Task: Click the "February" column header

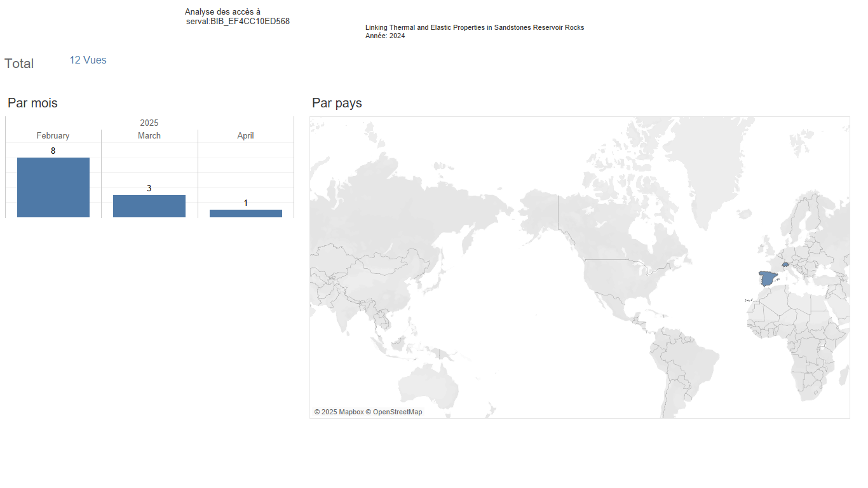Action: [x=53, y=136]
